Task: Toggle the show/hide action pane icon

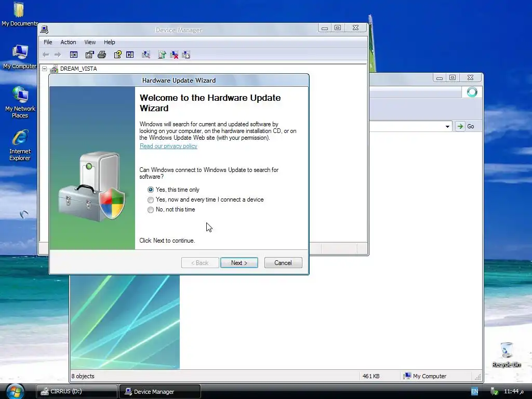Action: 130,55
